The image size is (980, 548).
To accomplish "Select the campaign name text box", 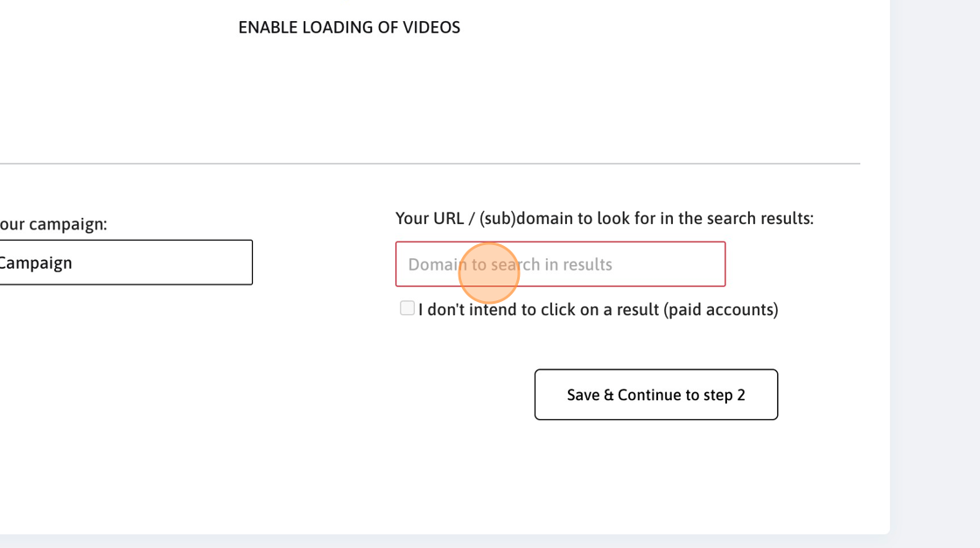I will [125, 262].
